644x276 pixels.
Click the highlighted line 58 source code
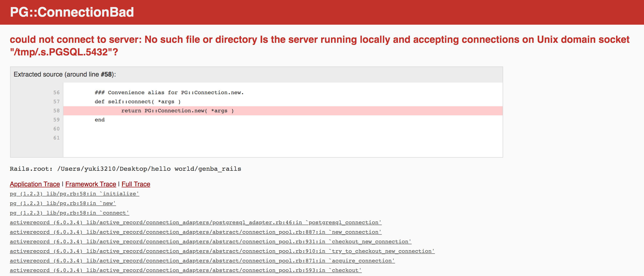point(178,111)
